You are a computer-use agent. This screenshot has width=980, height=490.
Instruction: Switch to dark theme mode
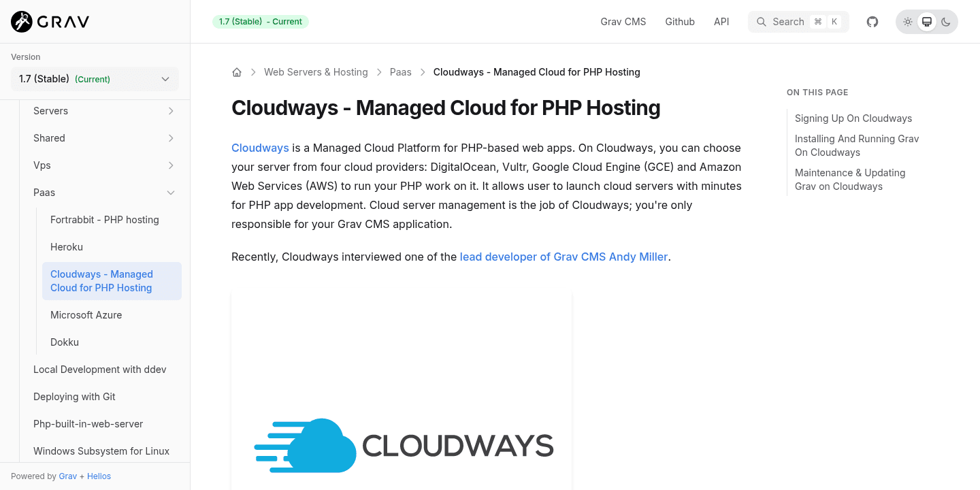[x=946, y=22]
